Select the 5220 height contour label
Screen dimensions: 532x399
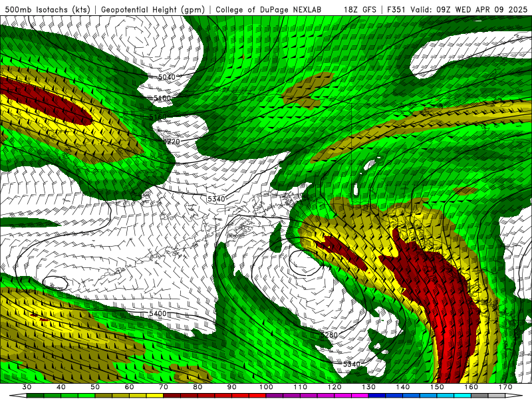pos(172,141)
